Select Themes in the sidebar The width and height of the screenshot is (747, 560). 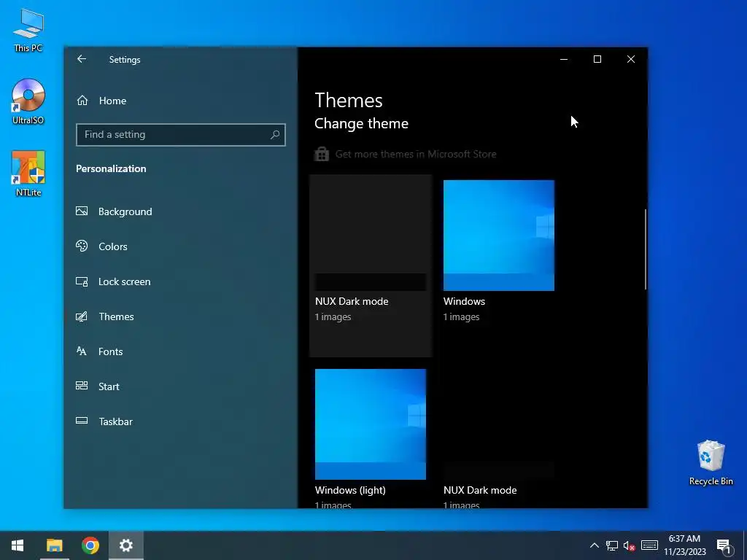[x=181, y=316]
